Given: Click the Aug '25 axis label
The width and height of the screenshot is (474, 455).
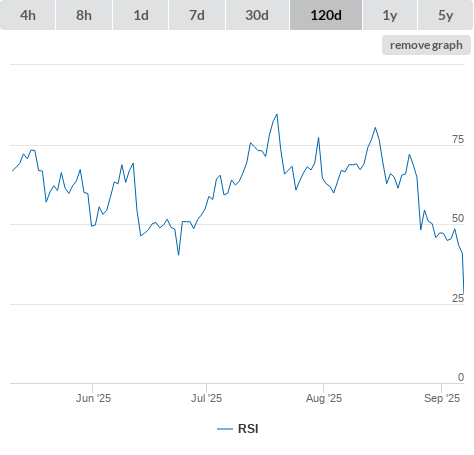Looking at the screenshot, I should click(x=324, y=398).
